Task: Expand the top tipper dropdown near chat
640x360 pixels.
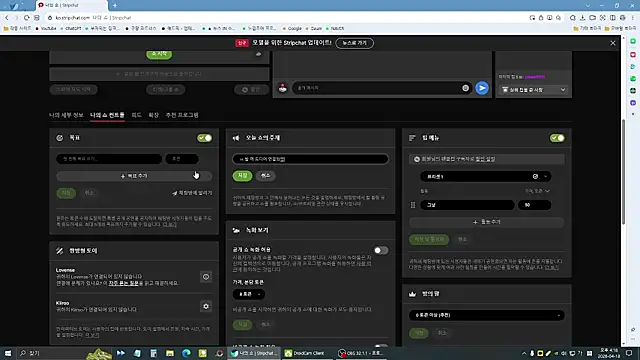Action: pos(533,89)
